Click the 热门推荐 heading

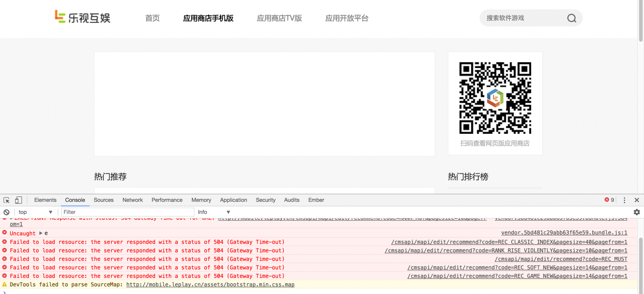click(x=110, y=177)
